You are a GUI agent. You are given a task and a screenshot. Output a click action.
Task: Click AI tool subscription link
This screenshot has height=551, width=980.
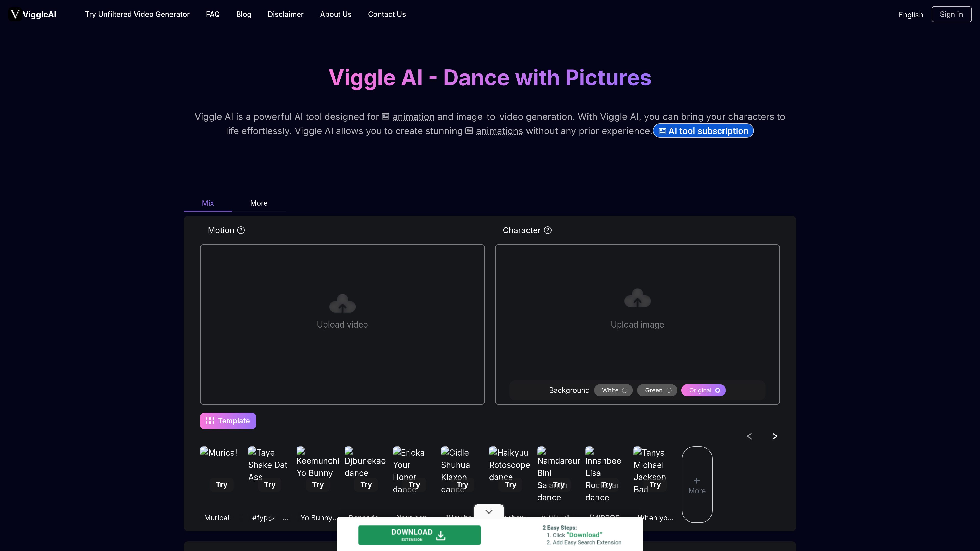[x=703, y=131]
